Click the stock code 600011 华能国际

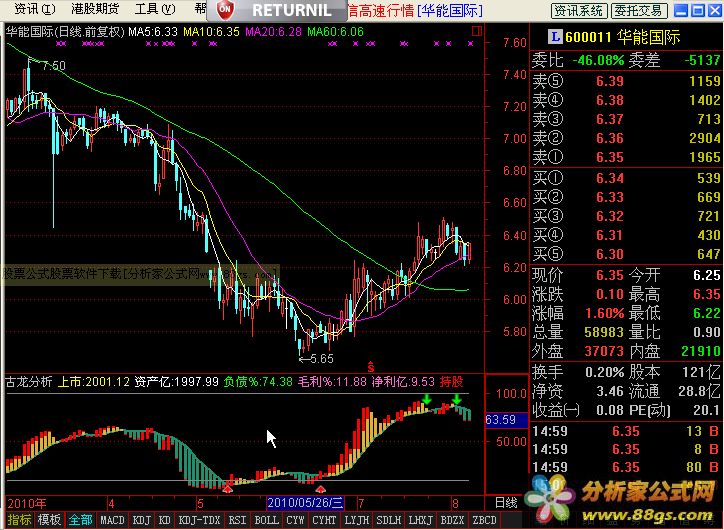pos(622,37)
